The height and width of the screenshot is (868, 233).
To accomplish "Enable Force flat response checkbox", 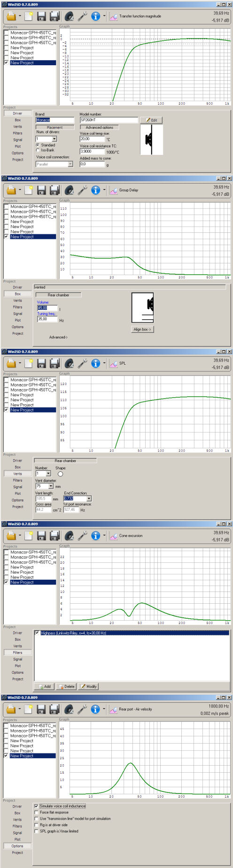I will point(37,812).
